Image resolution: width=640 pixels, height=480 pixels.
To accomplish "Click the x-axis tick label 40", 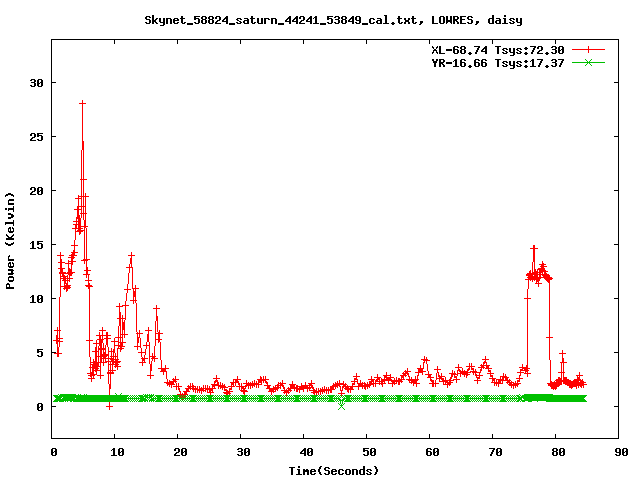I will [306, 452].
